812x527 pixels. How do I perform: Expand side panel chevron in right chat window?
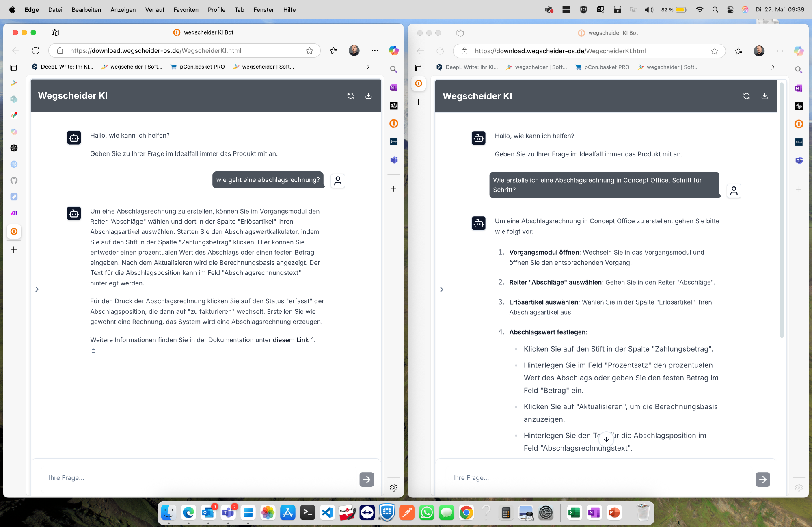[442, 289]
